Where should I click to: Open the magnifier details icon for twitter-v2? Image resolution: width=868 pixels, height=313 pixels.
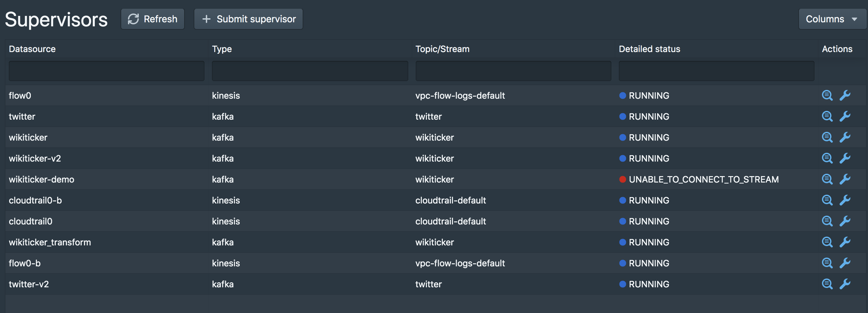tap(827, 284)
